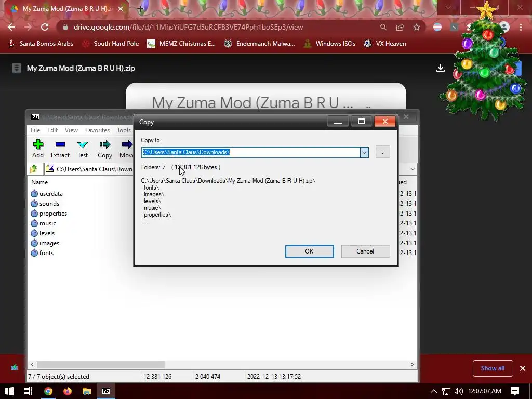Click the share page icon in address bar
The height and width of the screenshot is (399, 532).
[x=400, y=27]
